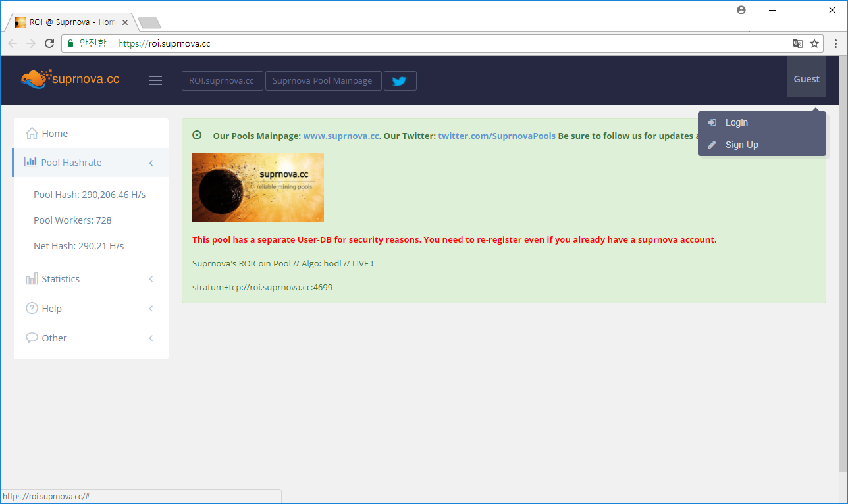The height and width of the screenshot is (504, 848).
Task: Click the Home house icon
Action: point(32,134)
